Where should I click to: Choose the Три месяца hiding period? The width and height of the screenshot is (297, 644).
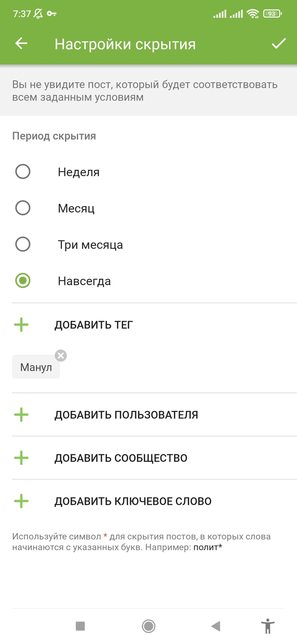coord(23,245)
